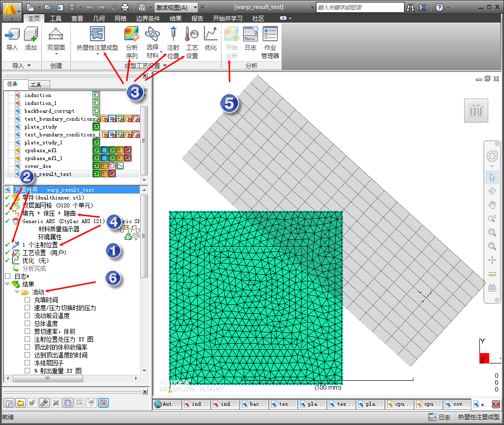Select the cover_doe study in project list
Screen dimensions: 504x425
click(x=37, y=166)
